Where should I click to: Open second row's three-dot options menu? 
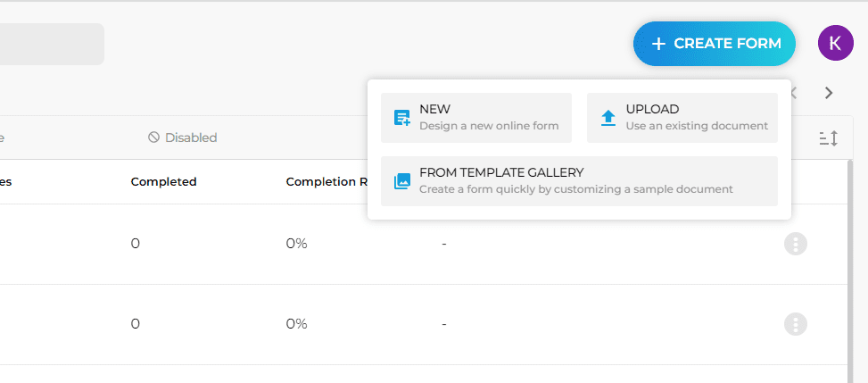(796, 324)
